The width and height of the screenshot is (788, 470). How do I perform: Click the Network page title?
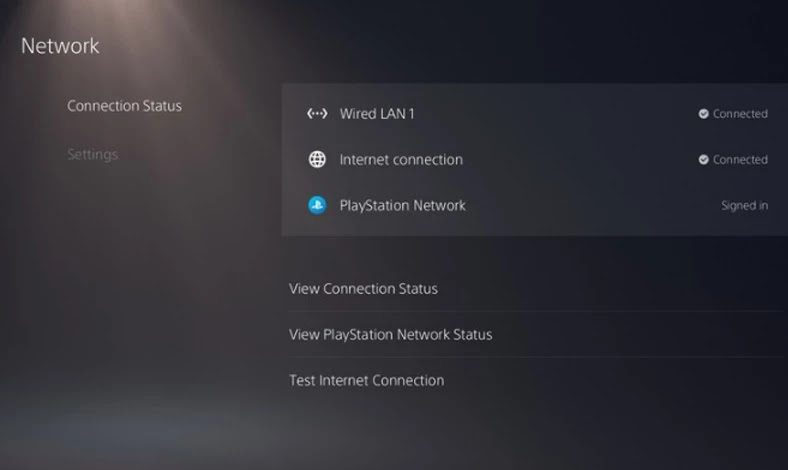60,46
